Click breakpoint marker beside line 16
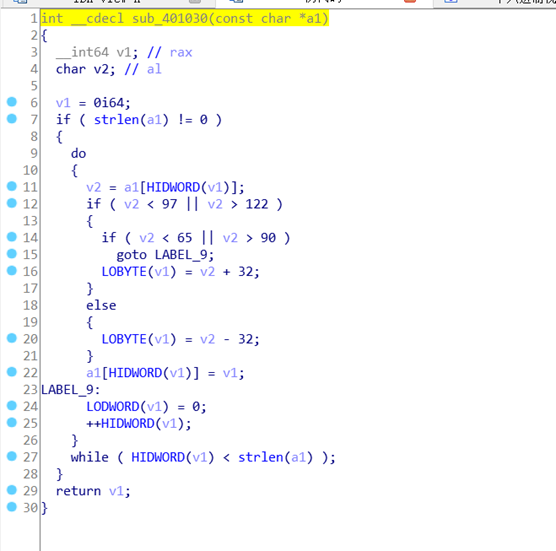The width and height of the screenshot is (556, 551). click(12, 271)
